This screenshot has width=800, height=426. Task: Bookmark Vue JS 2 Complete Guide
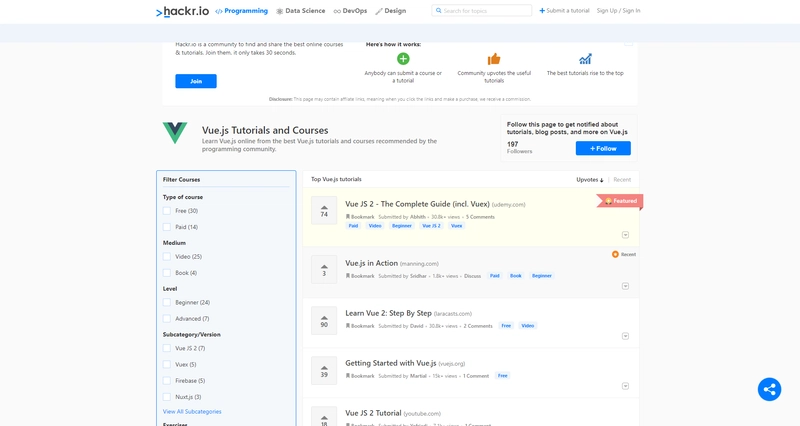click(360, 217)
